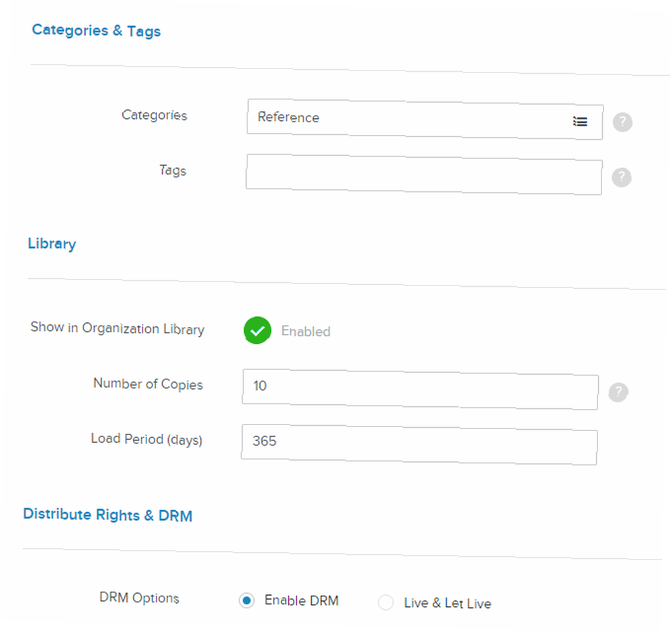Click the help icon beside Categories
The image size is (672, 634).
click(x=622, y=122)
